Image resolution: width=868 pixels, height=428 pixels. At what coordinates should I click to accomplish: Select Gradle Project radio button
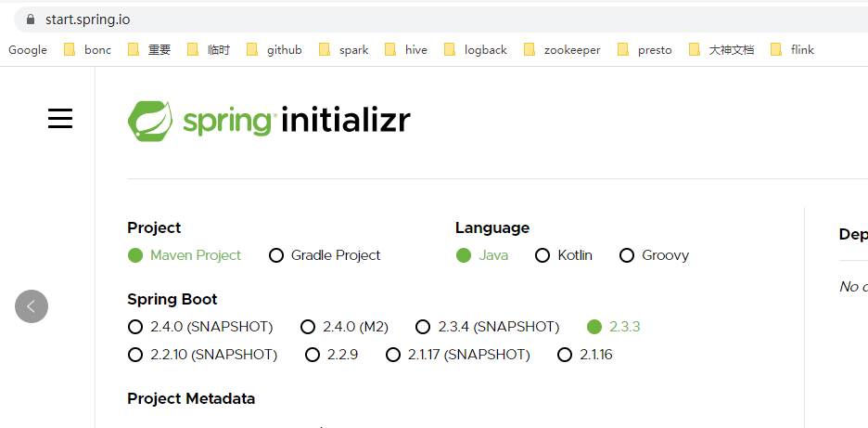coord(325,255)
